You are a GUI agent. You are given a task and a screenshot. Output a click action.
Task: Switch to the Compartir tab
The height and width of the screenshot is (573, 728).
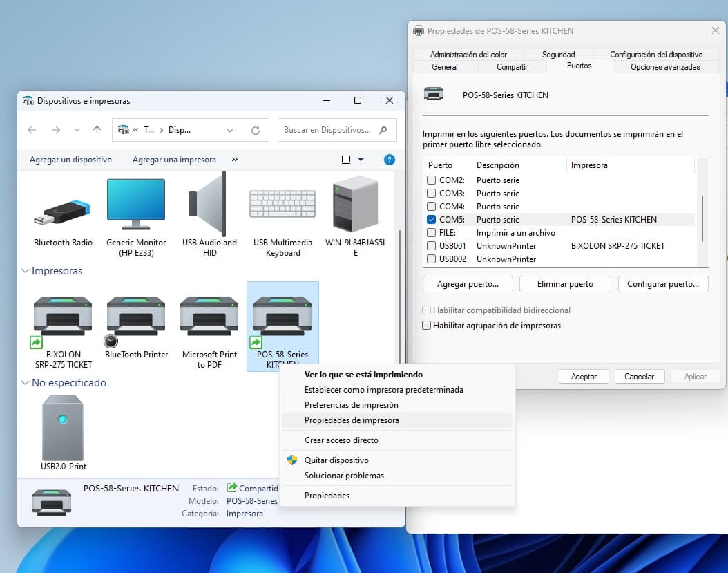coord(512,67)
